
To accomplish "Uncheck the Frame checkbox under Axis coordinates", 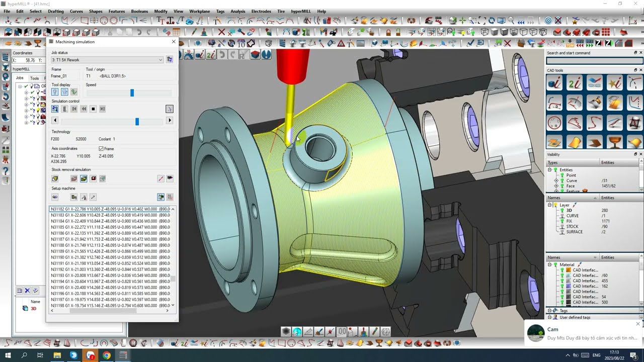I will click(x=101, y=149).
